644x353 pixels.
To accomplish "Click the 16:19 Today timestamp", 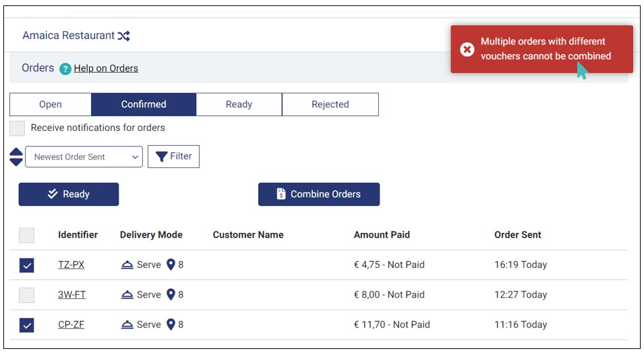I will pyautogui.click(x=521, y=265).
